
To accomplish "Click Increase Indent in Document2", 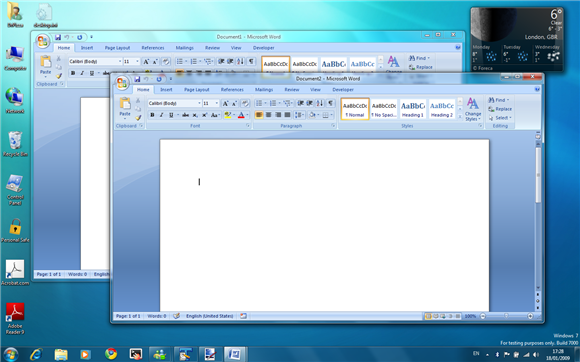I will coord(310,103).
